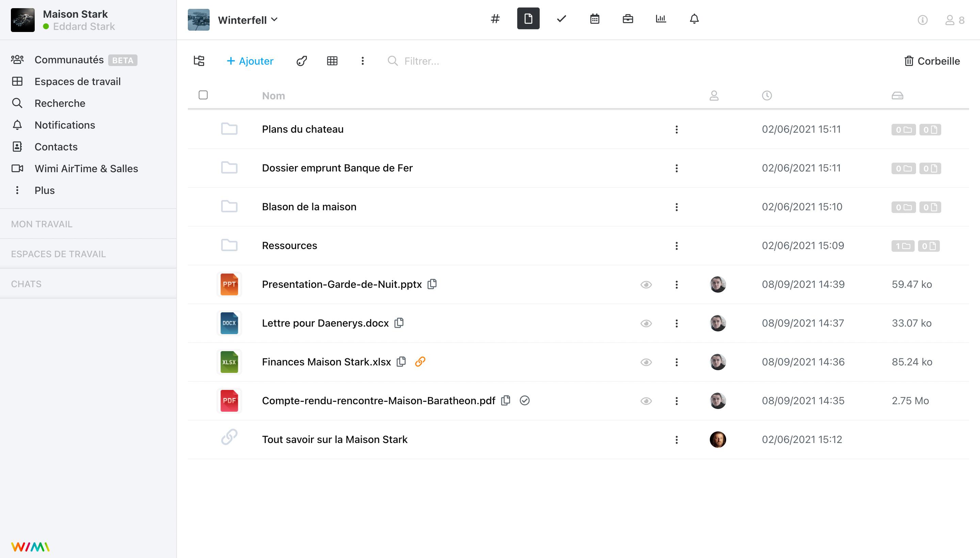980x558 pixels.
Task: Open the analytics chart icon
Action: 661,19
